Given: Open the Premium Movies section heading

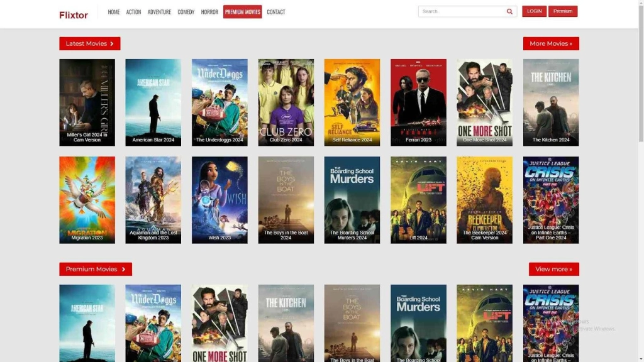Looking at the screenshot, I should (x=96, y=269).
